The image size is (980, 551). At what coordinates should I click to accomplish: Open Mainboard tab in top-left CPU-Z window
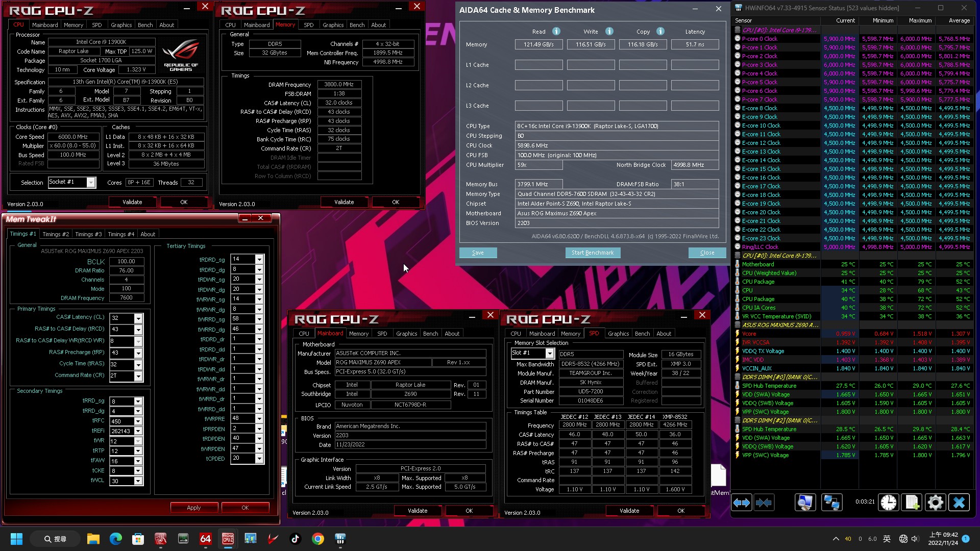point(45,25)
